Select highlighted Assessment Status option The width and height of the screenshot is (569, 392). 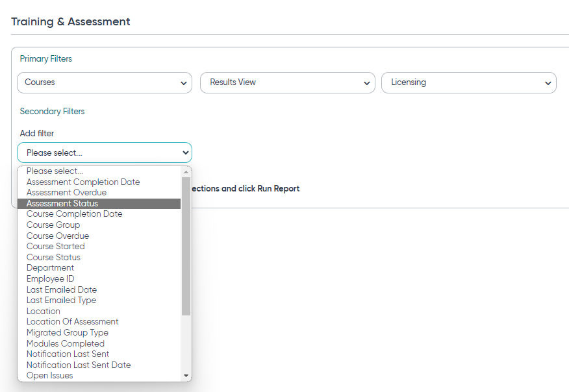tap(99, 203)
